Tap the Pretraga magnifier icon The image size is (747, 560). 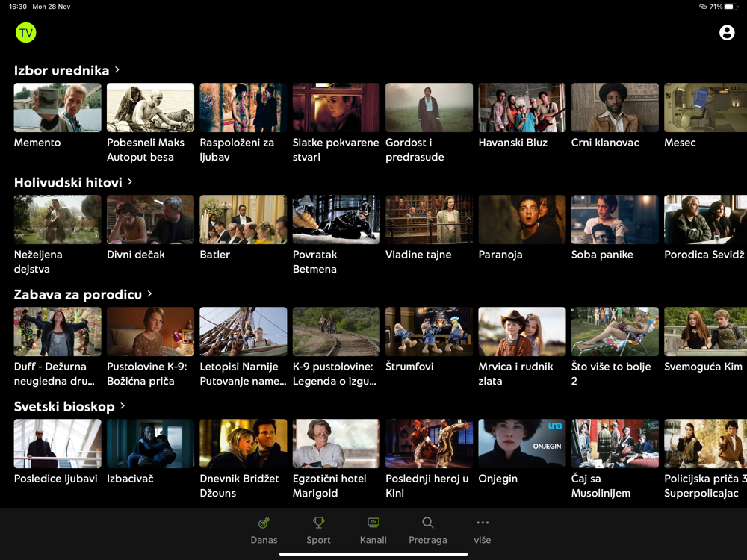pyautogui.click(x=428, y=523)
